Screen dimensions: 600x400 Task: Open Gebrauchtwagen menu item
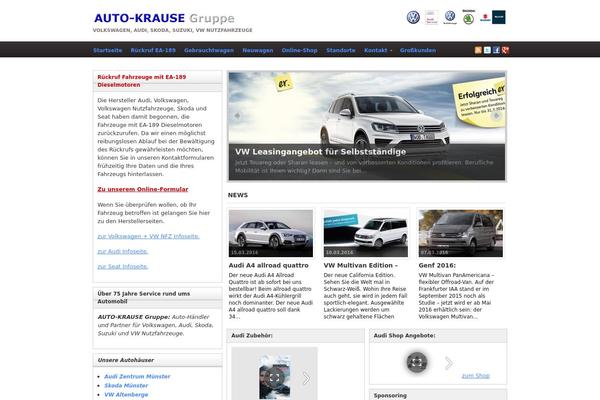(x=209, y=50)
